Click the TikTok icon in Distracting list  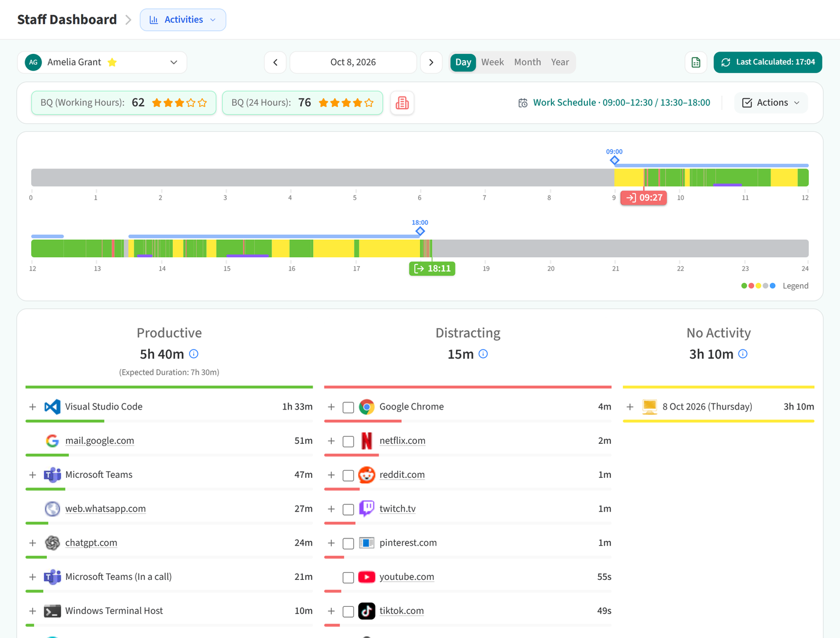(x=367, y=611)
